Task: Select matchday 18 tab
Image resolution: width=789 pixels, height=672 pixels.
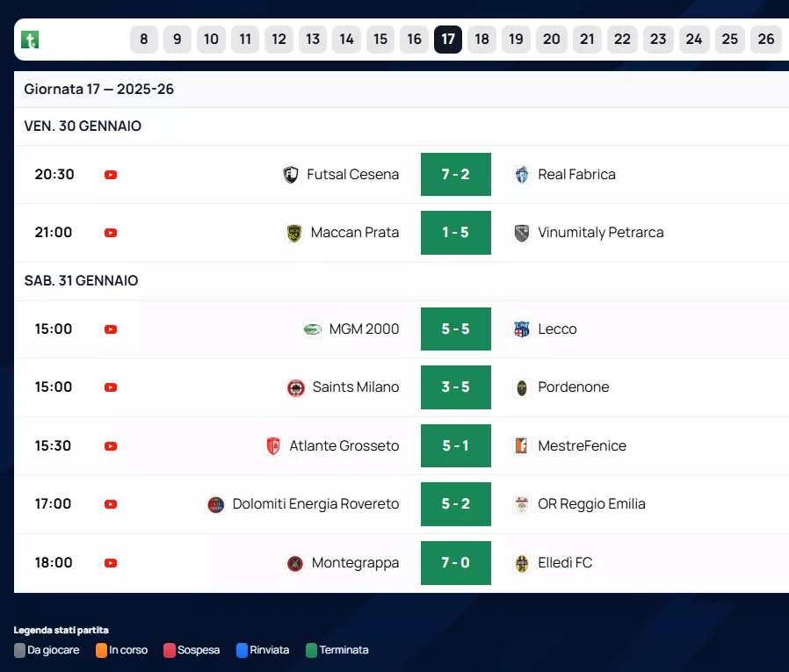Action: point(481,40)
